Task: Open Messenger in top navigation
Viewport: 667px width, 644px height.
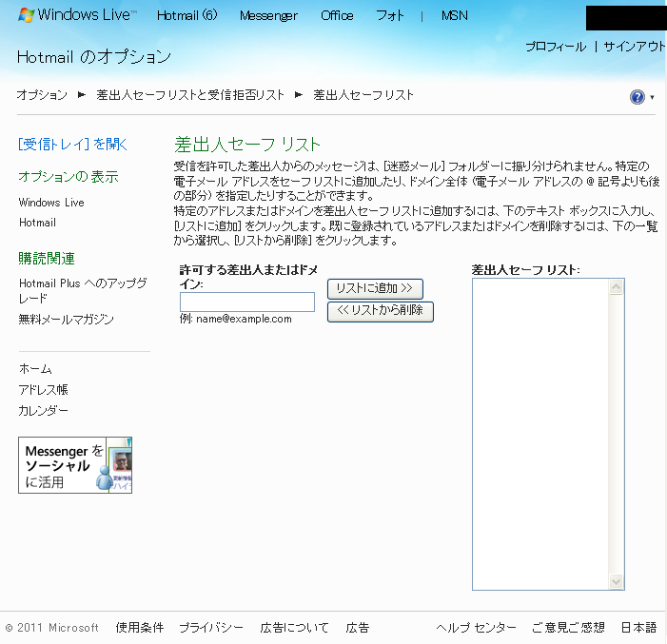Action: click(x=268, y=16)
